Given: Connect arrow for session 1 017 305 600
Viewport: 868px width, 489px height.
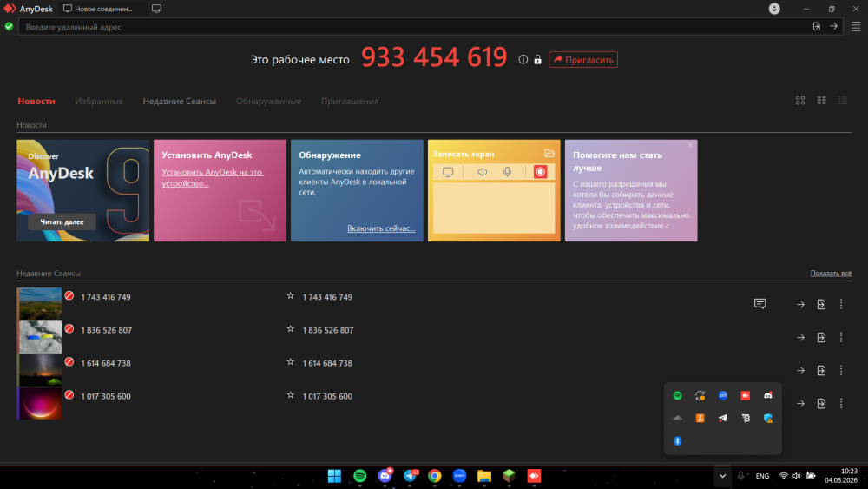Looking at the screenshot, I should pyautogui.click(x=800, y=404).
